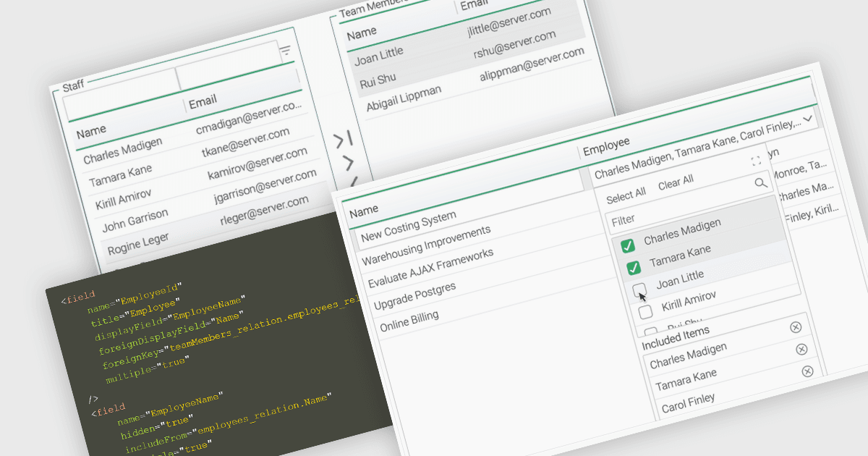Sort by the Name header in the Staff grid
Image resolution: width=868 pixels, height=456 pixels.
[x=91, y=132]
